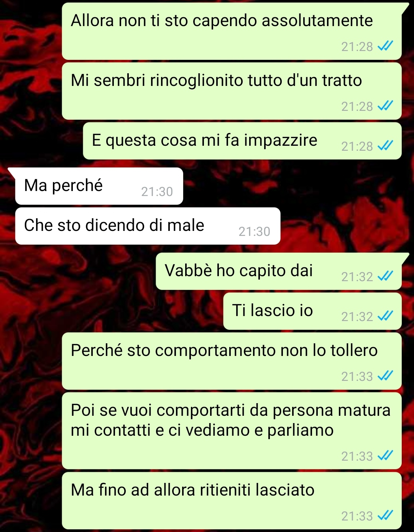Select message 'Allora non ti sto capendo assolutamente'
This screenshot has height=532, width=414.
[232, 31]
